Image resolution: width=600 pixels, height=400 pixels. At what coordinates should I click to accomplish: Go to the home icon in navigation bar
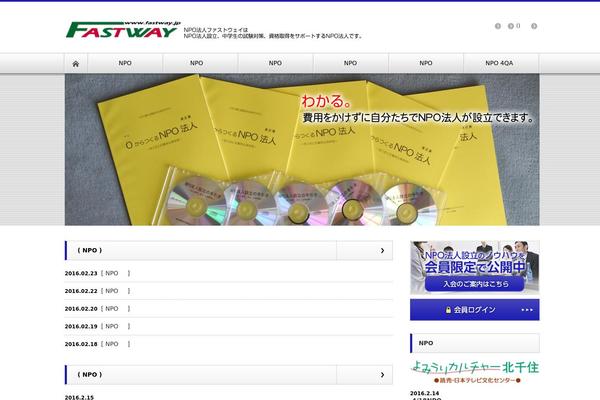pos(76,64)
